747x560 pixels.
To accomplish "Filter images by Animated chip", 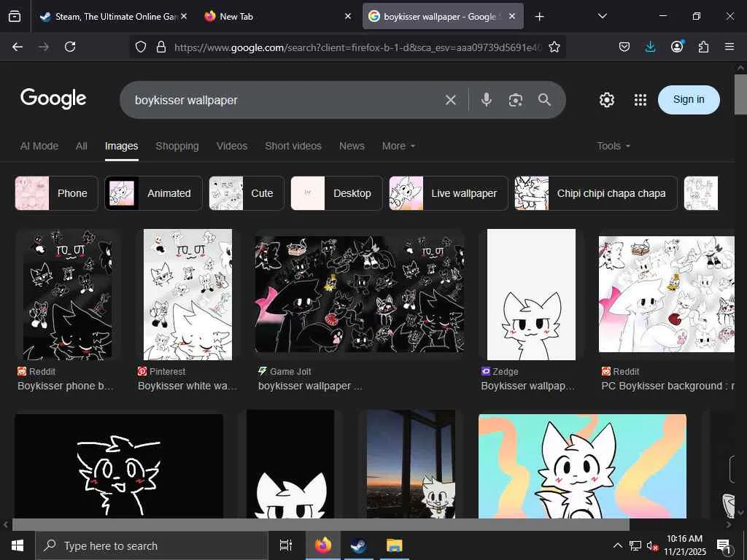I will 153,193.
